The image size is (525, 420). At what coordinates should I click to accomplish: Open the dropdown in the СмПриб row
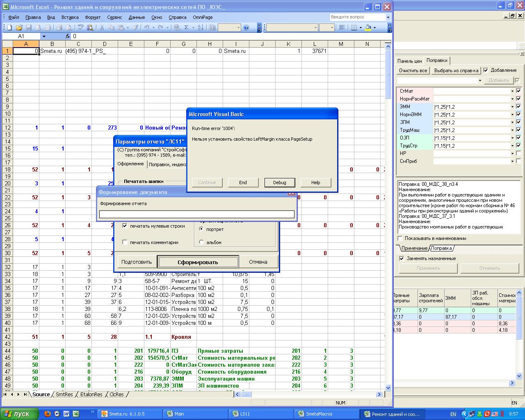tap(512, 161)
